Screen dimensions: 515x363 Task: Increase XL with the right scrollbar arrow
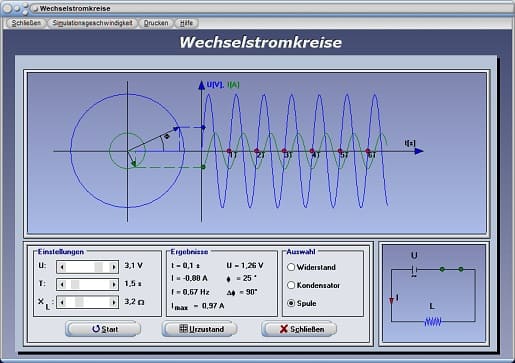click(x=114, y=302)
